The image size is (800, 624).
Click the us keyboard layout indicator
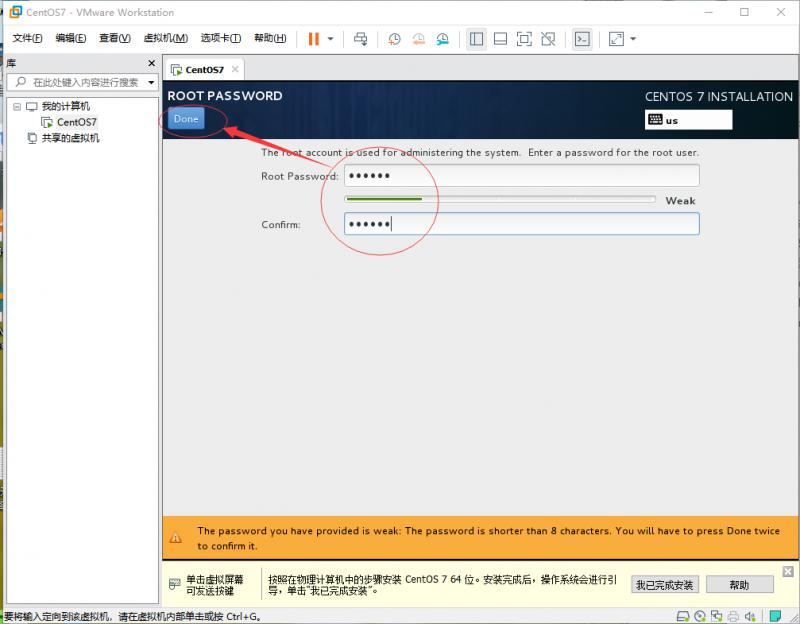click(x=688, y=120)
